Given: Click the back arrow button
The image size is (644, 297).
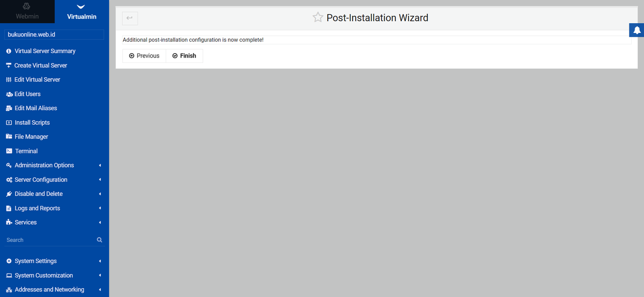Looking at the screenshot, I should (x=130, y=18).
